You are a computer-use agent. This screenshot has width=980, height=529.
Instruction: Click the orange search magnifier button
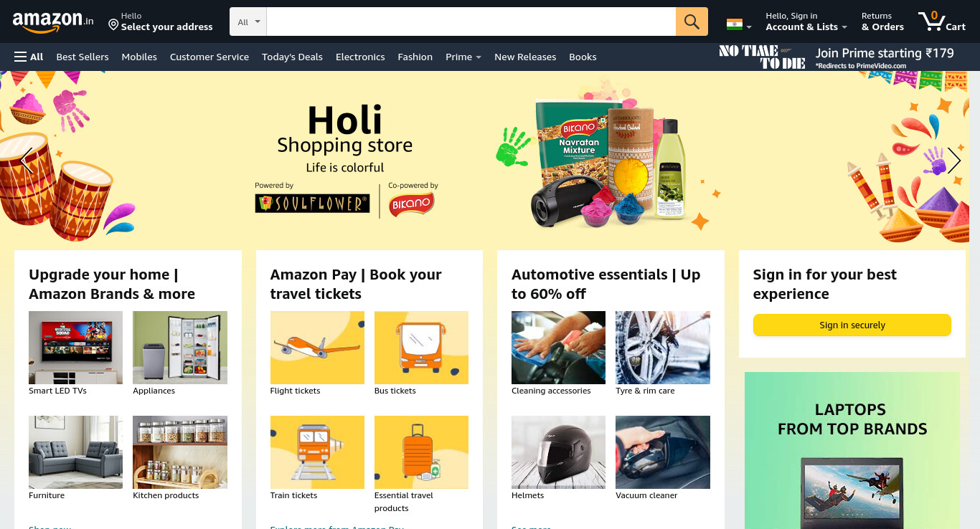pyautogui.click(x=692, y=22)
